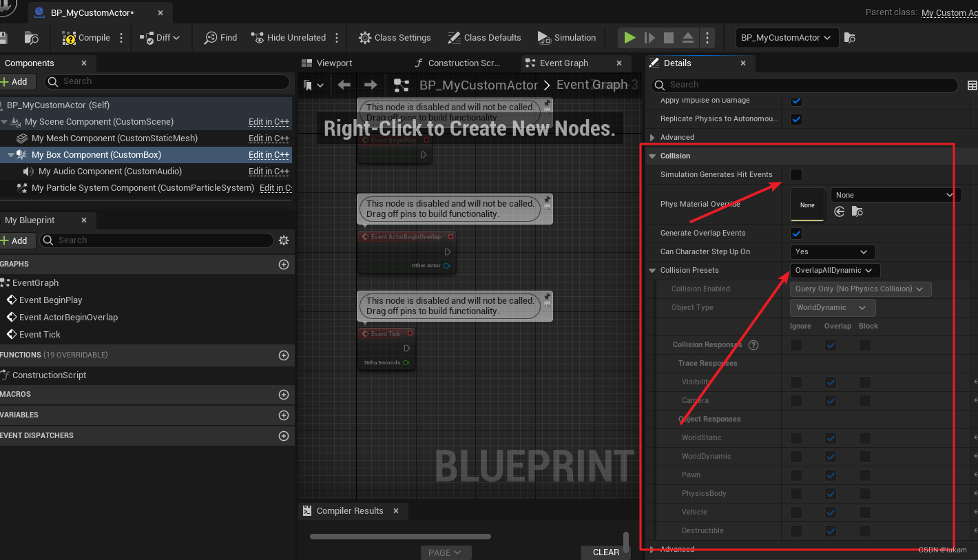This screenshot has width=978, height=560.
Task: Select the Components panel tab
Action: (30, 63)
